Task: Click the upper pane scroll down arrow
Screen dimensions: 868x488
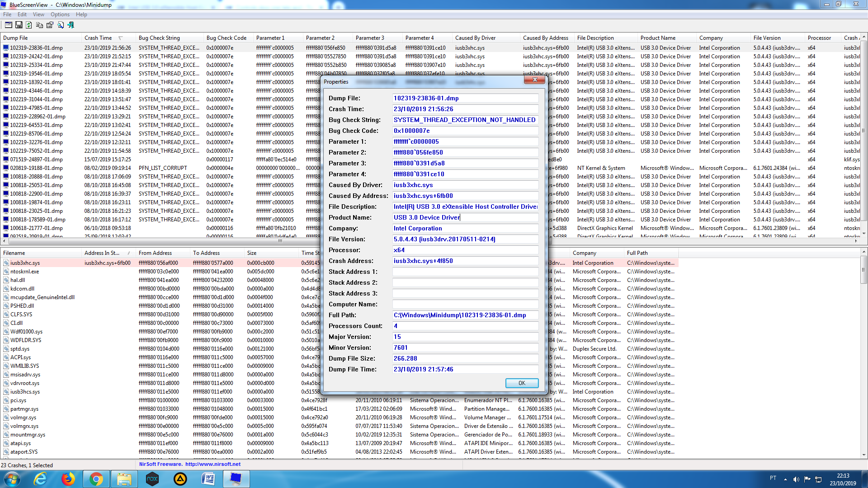Action: [863, 234]
